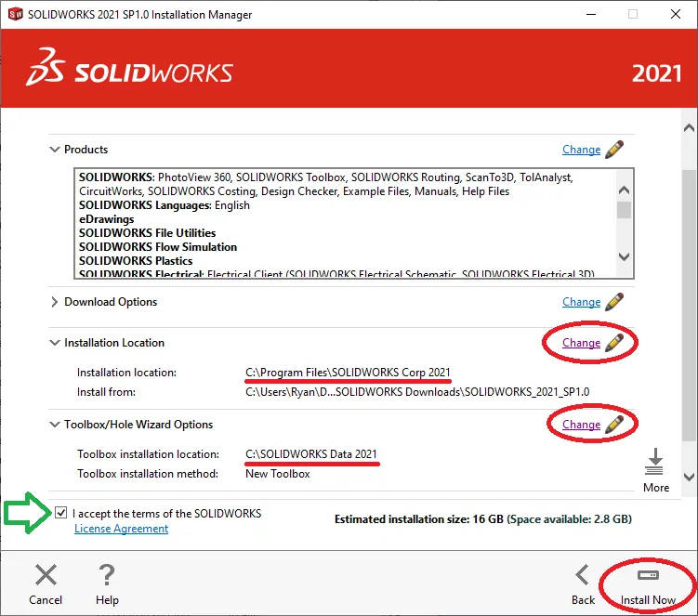This screenshot has width=698, height=616.
Task: Click the main page vertical scrollbar thumb
Action: pos(689,305)
